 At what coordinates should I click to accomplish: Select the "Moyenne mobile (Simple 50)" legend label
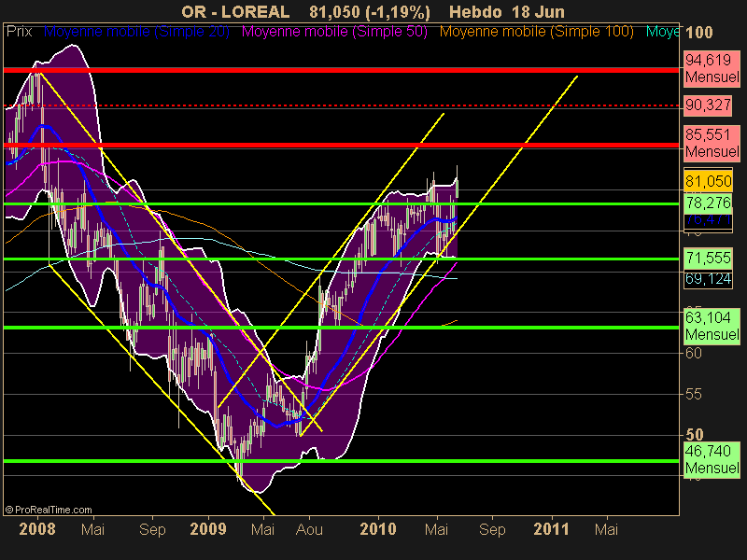click(334, 32)
